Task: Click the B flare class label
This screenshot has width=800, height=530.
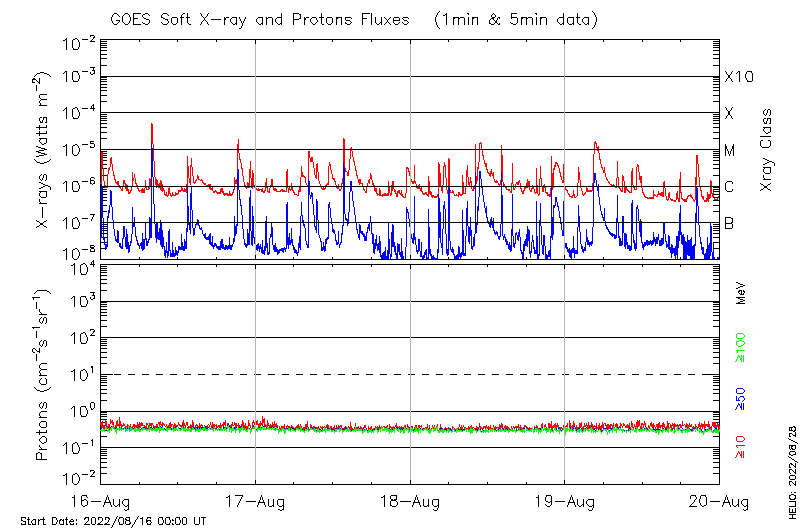Action: pyautogui.click(x=729, y=223)
